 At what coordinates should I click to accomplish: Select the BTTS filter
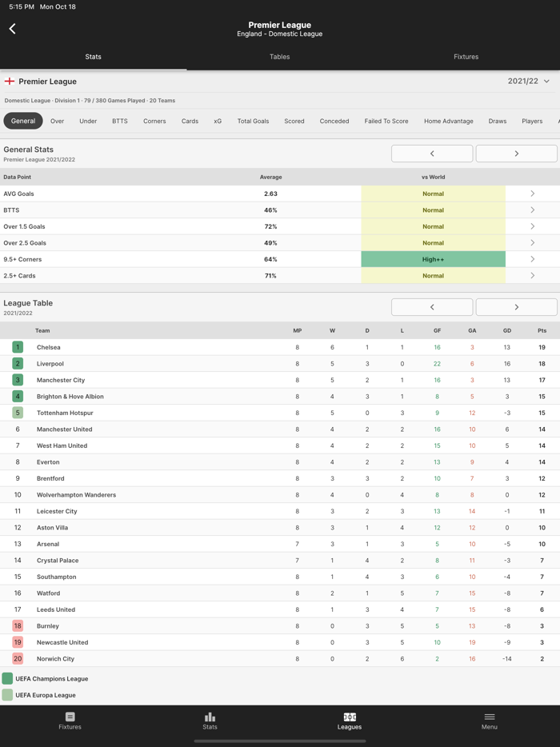pyautogui.click(x=120, y=121)
